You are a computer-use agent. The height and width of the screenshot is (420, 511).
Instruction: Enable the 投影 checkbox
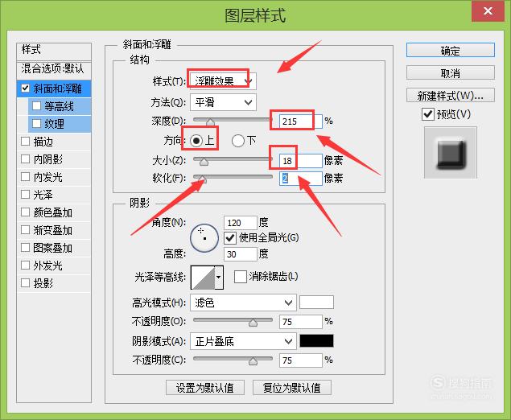(x=26, y=282)
